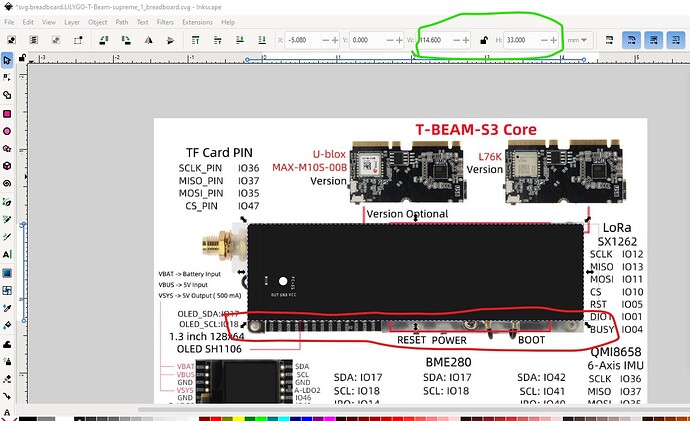This screenshot has height=421, width=690.
Task: Select the Selector arrow tool
Action: tap(7, 60)
